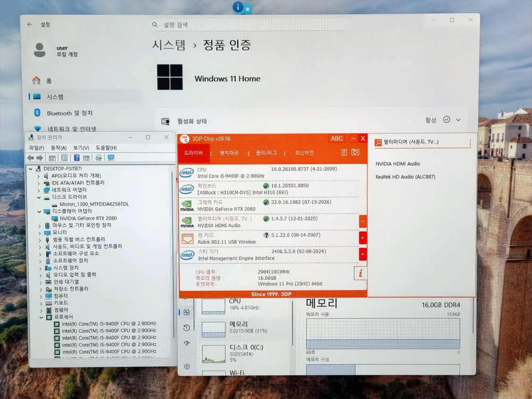
Task: Open 보기(V) menu in Device Manager
Action: (x=81, y=148)
